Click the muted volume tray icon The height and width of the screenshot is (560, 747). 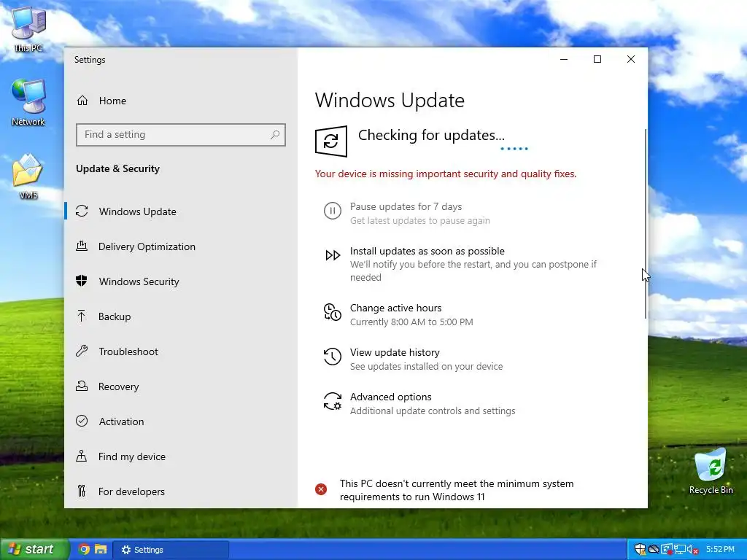point(692,550)
